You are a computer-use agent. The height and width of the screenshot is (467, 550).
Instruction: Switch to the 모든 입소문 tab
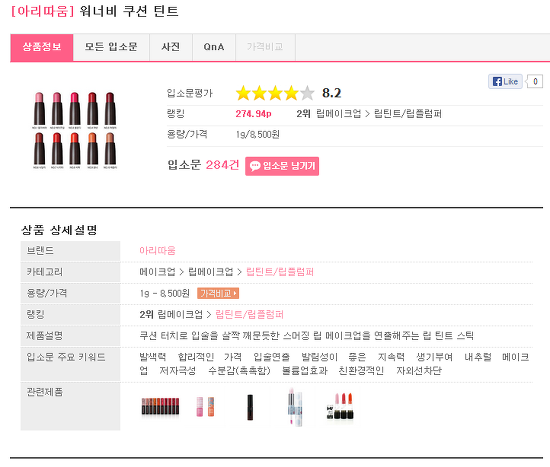(111, 47)
